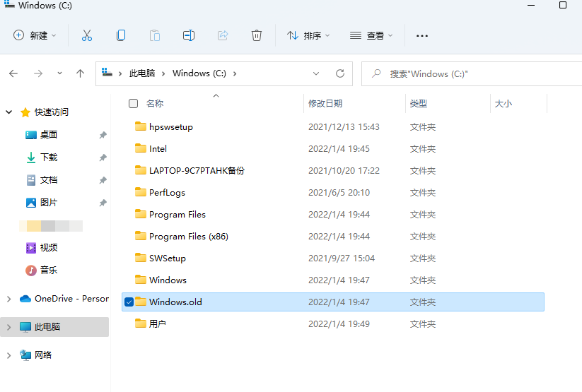
Task: Toggle the select-all checkbox by 名称
Action: click(133, 103)
